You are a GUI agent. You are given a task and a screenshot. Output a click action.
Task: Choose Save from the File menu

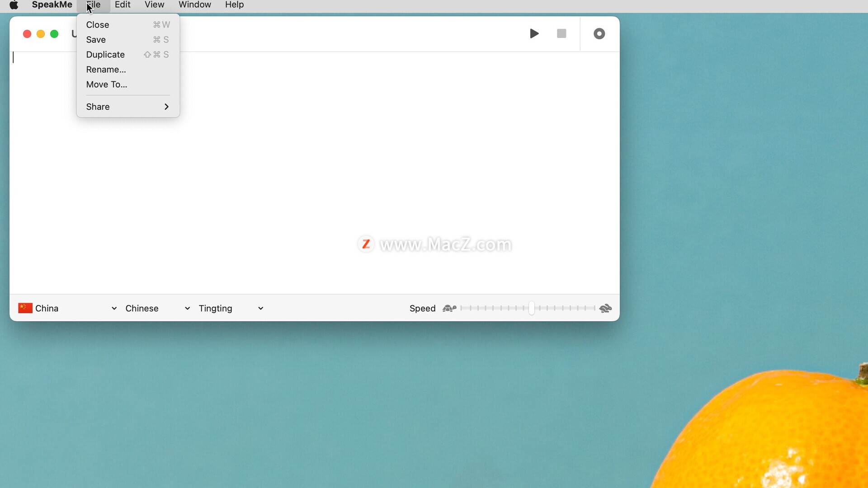[128, 40]
